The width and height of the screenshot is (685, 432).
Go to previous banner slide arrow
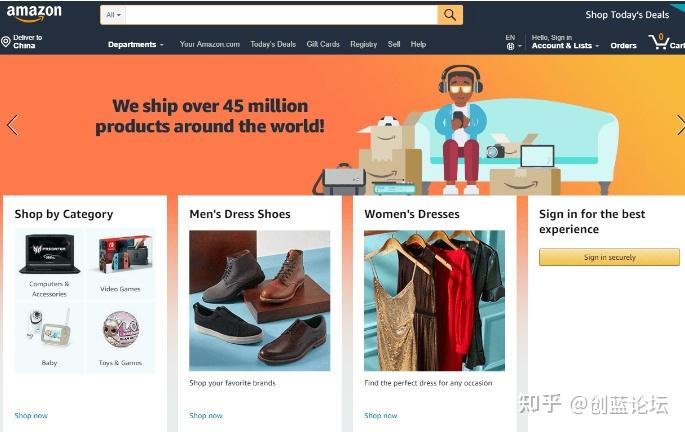pos(13,125)
